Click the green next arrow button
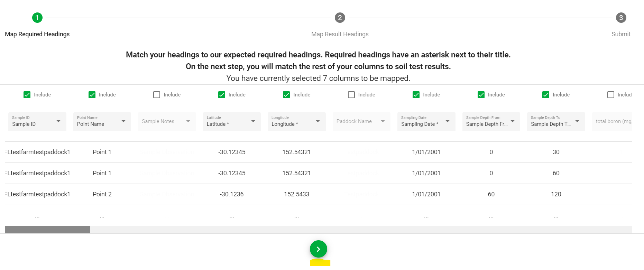This screenshot has height=270, width=644. 318,249
